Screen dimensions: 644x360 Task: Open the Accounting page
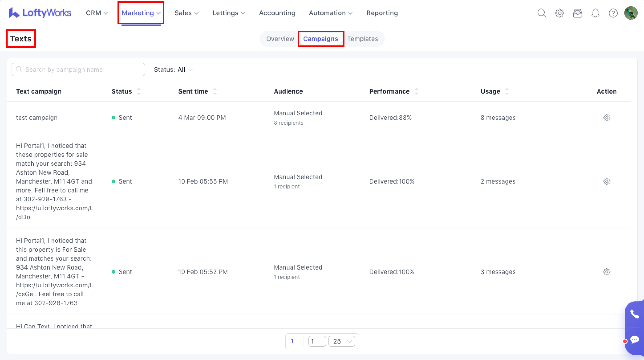(277, 13)
